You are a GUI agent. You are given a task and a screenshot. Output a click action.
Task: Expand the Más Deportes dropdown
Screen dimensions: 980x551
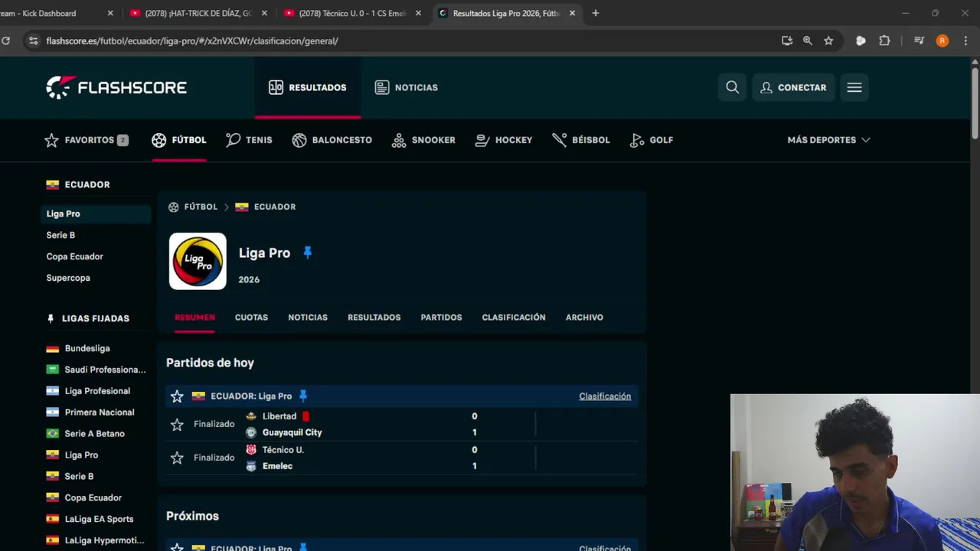pyautogui.click(x=828, y=140)
